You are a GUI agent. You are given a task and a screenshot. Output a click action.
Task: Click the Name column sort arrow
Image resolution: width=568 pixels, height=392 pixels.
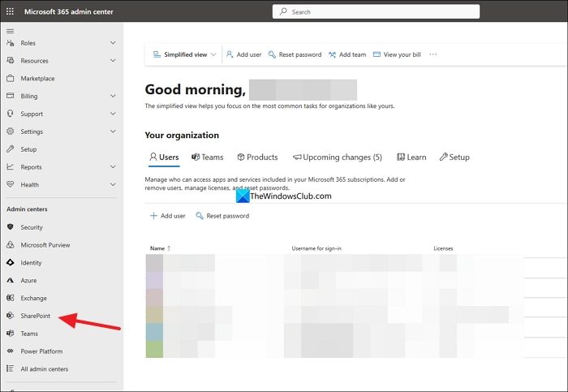169,248
